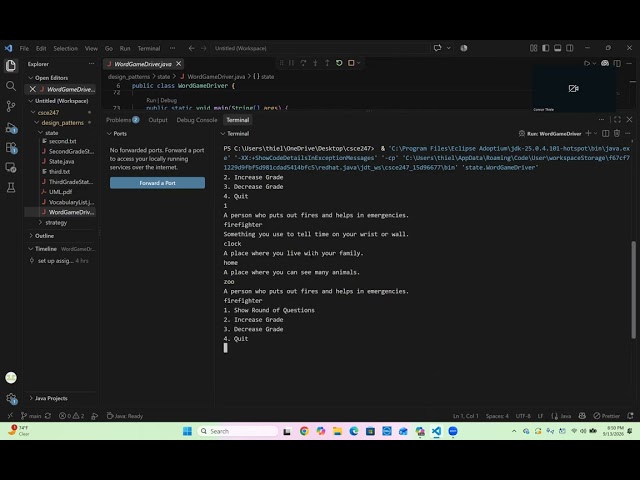Click the Customize Layout icon
The width and height of the screenshot is (640, 480).
[x=533, y=48]
